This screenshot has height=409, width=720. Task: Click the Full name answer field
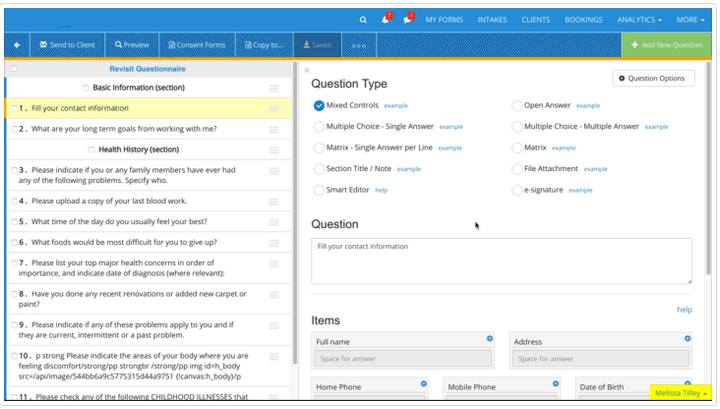[403, 359]
